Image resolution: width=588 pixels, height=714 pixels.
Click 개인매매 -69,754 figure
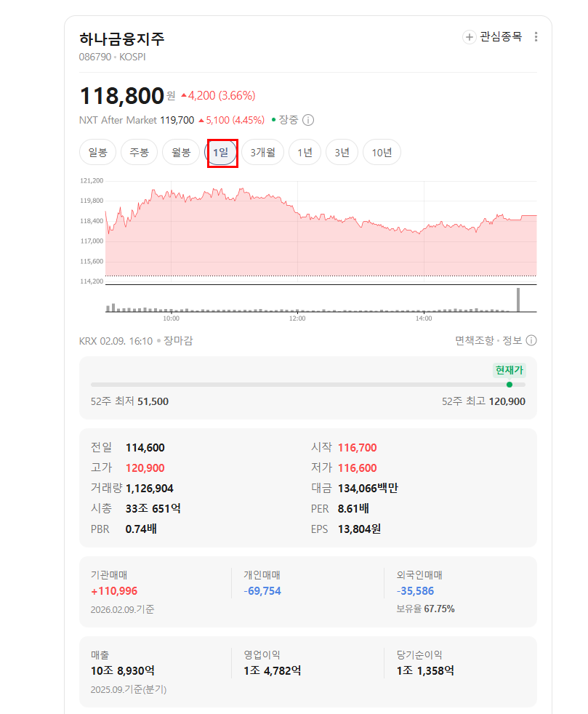click(262, 591)
